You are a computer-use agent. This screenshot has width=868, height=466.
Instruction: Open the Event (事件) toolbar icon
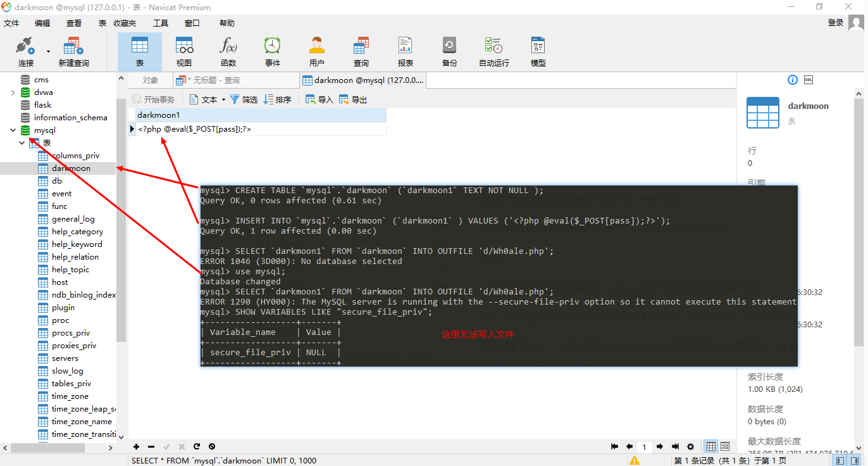tap(273, 52)
